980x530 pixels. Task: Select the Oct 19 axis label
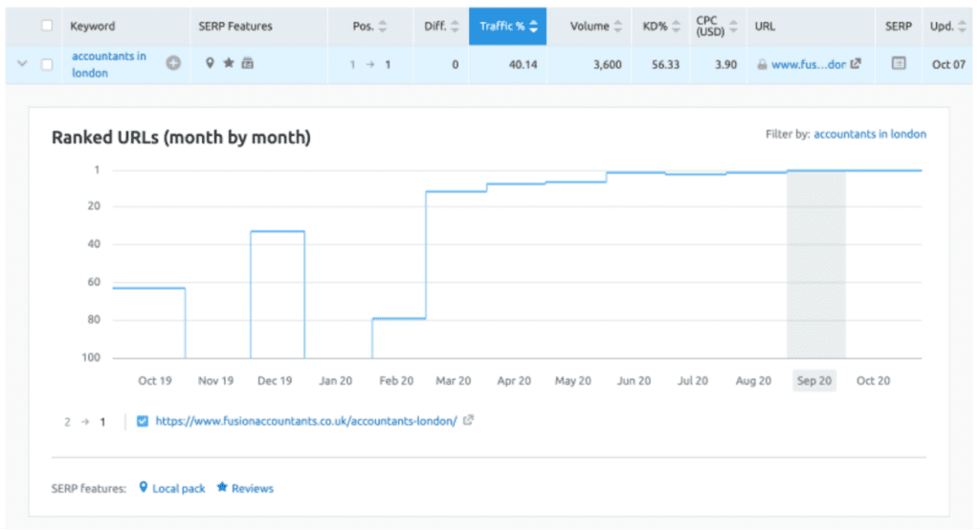click(x=154, y=381)
